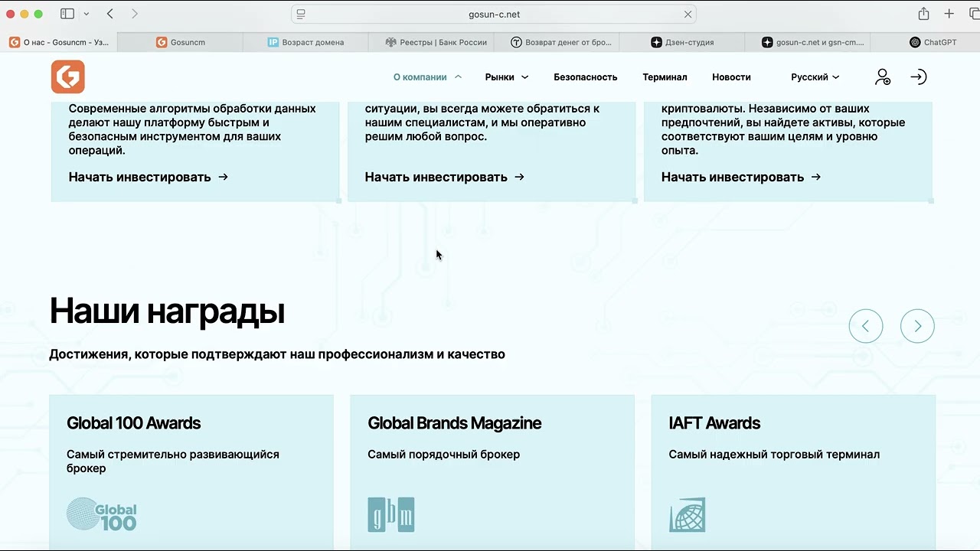The image size is (980, 551).
Task: Show previous awards with left arrow
Action: (x=866, y=326)
